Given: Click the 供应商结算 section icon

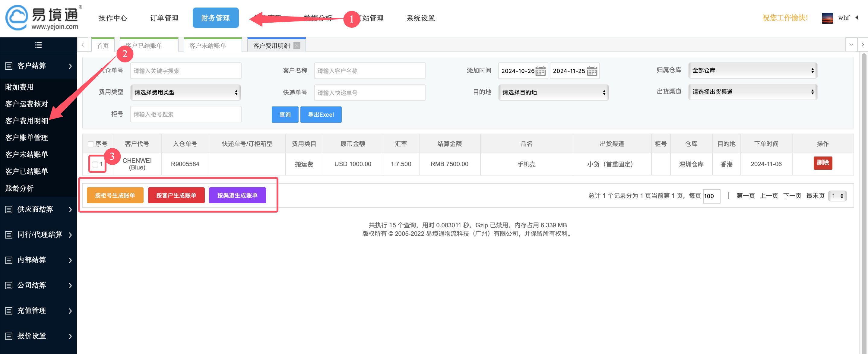Looking at the screenshot, I should point(8,209).
